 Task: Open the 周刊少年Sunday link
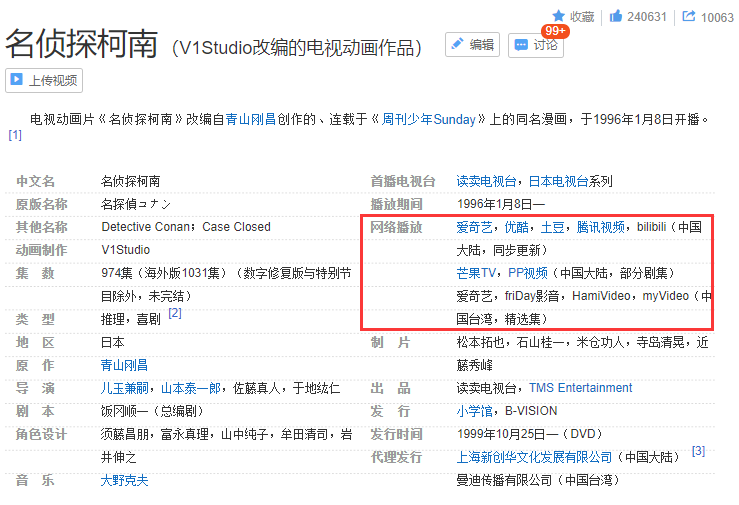tap(428, 119)
